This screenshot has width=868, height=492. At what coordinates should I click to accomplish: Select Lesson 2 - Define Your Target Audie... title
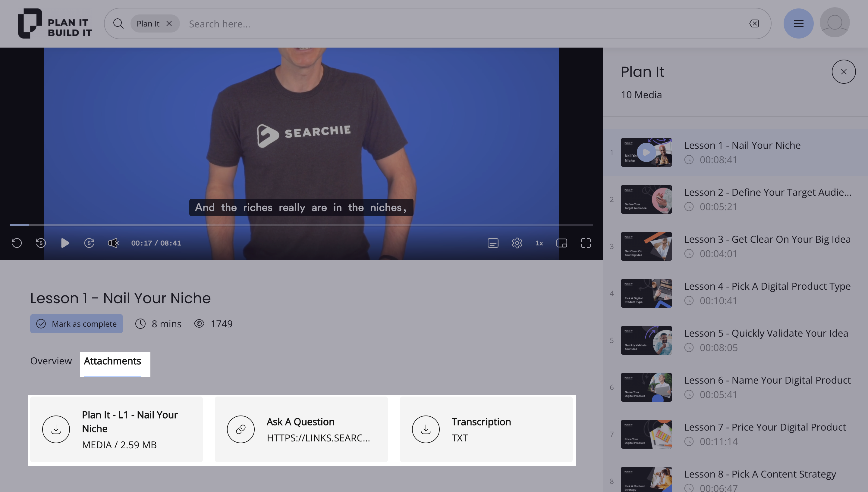(x=768, y=192)
